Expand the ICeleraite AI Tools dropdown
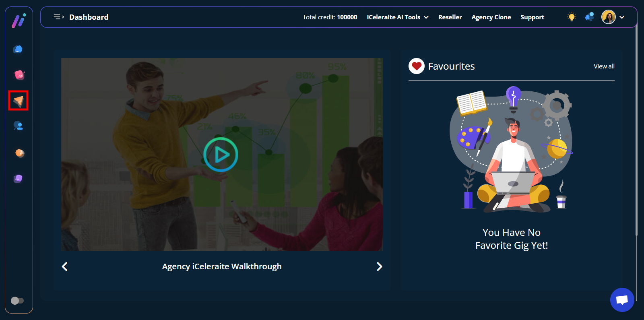The height and width of the screenshot is (320, 644). [397, 17]
